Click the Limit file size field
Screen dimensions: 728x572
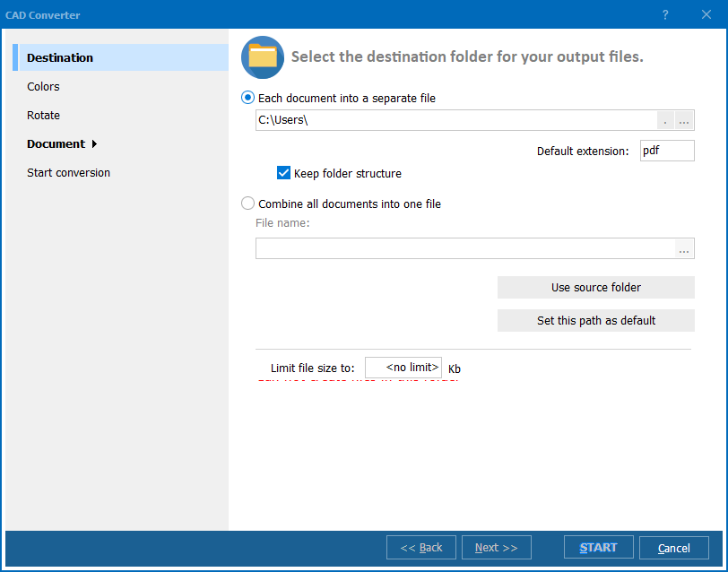click(x=403, y=368)
